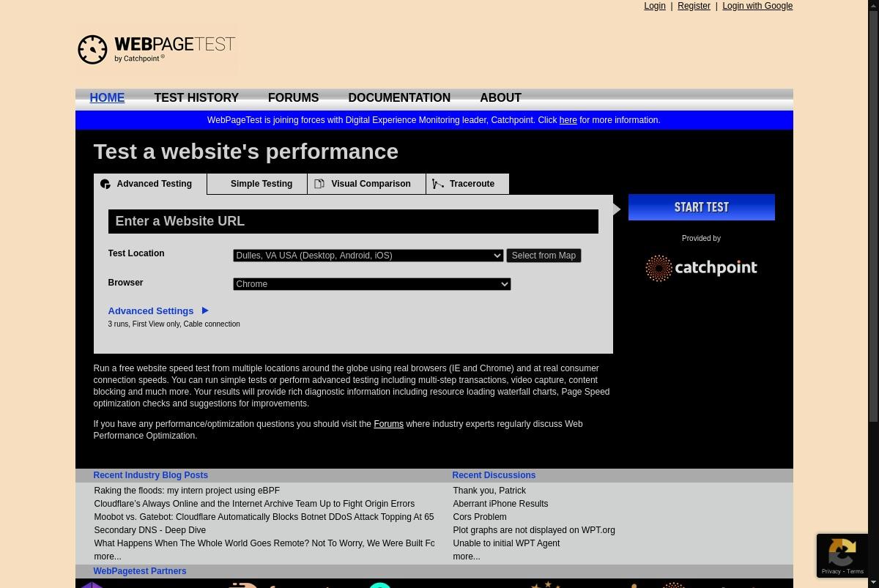The width and height of the screenshot is (879, 588).
Task: Click the START TEST button
Action: tap(701, 207)
